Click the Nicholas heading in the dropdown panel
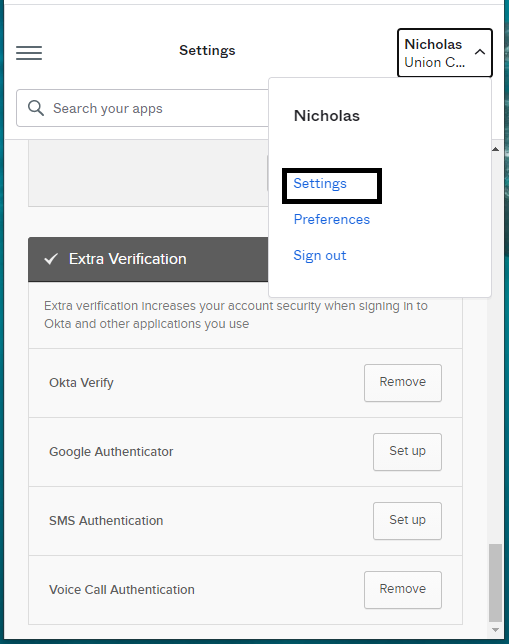Image resolution: width=509 pixels, height=644 pixels. coord(327,115)
